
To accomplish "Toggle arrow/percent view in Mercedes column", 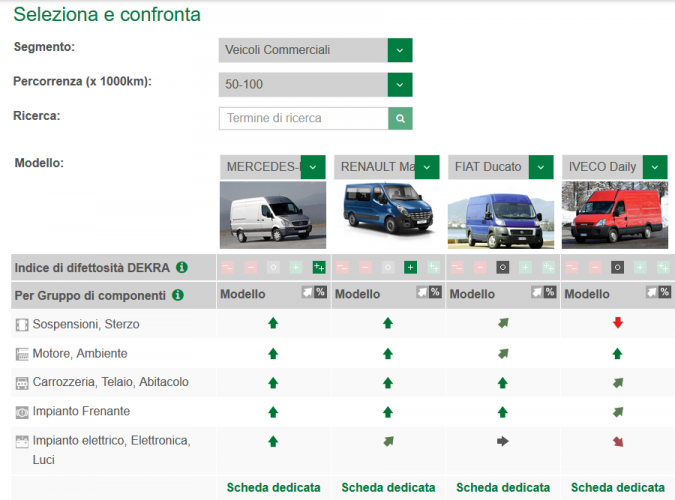I will coord(314,293).
